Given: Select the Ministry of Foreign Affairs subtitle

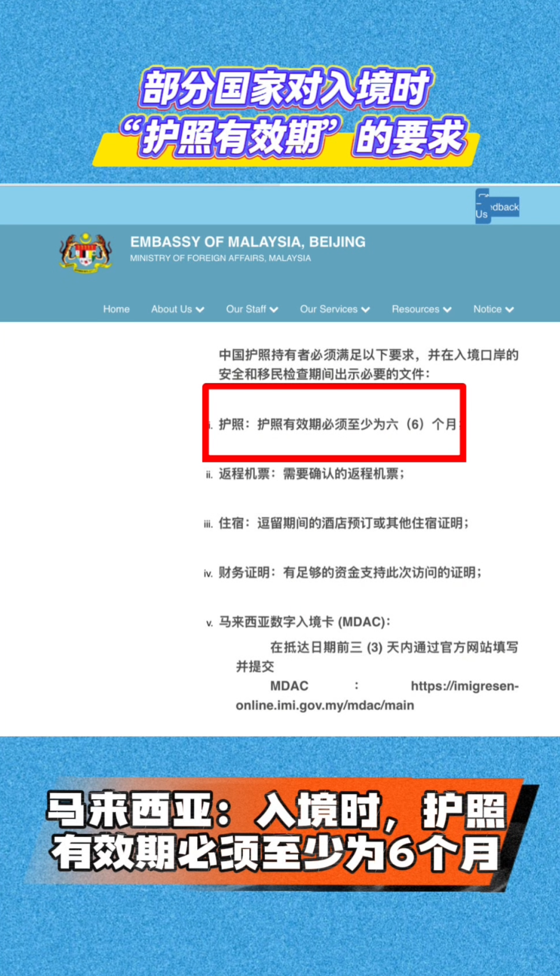Looking at the screenshot, I should pyautogui.click(x=220, y=258).
